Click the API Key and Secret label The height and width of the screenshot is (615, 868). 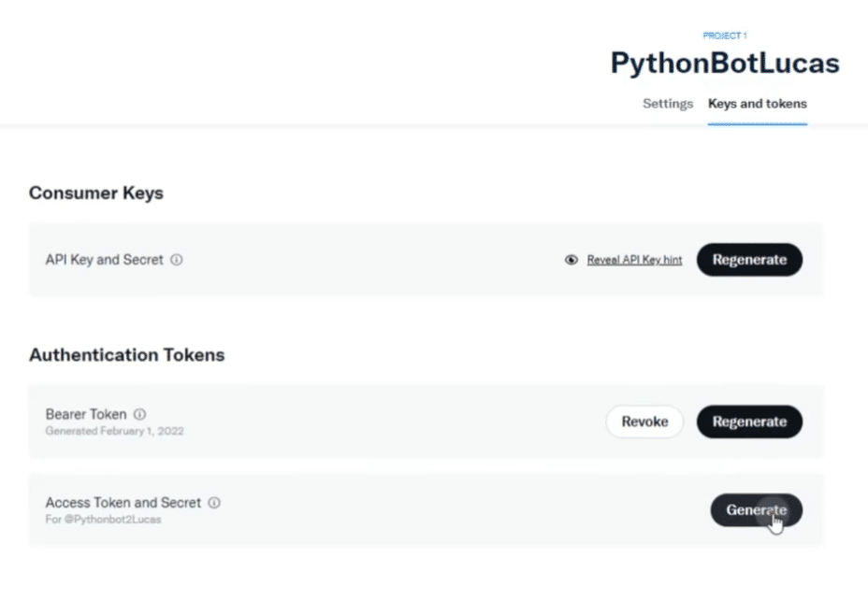[105, 260]
